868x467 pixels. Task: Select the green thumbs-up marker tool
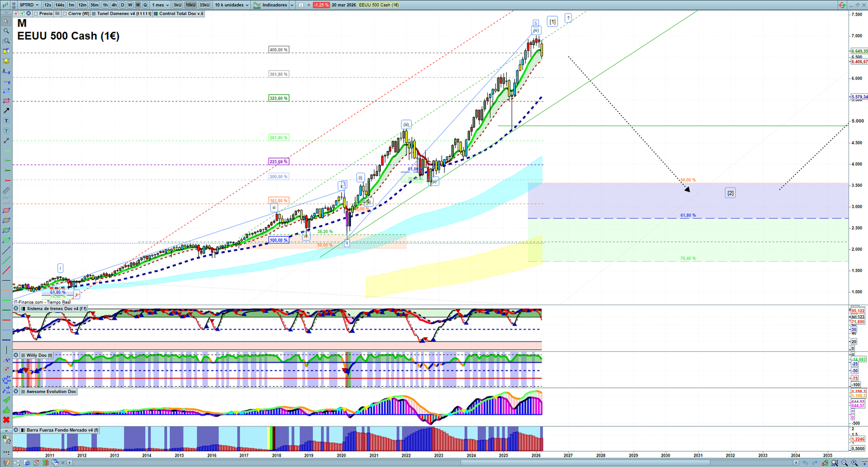click(x=6, y=410)
